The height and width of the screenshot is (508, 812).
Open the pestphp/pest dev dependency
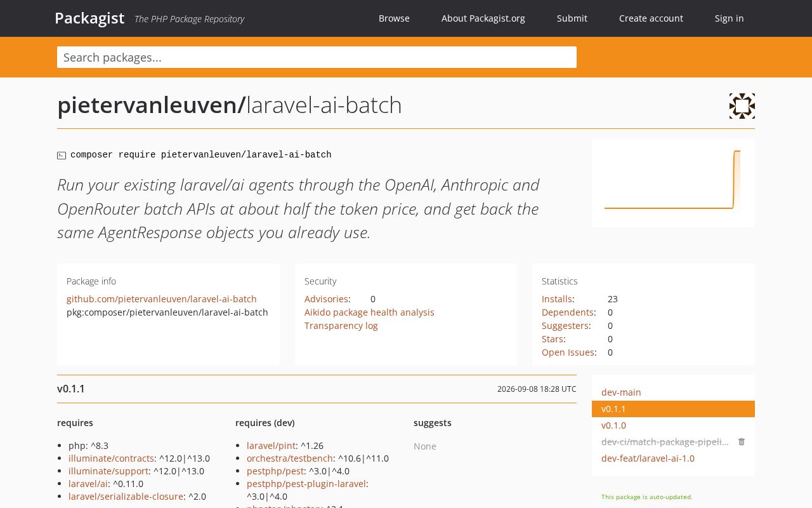[275, 471]
